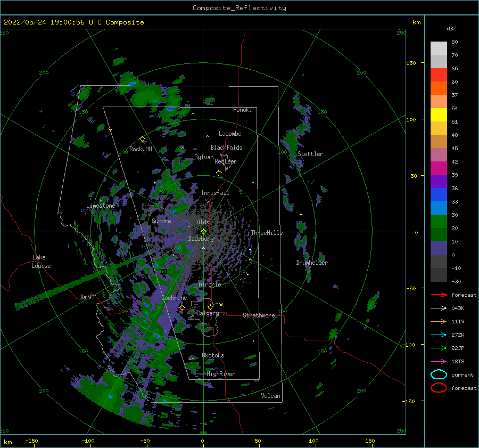Screen dimensions: 479x448
Task: Click the Cochrane label
Action: click(x=174, y=298)
